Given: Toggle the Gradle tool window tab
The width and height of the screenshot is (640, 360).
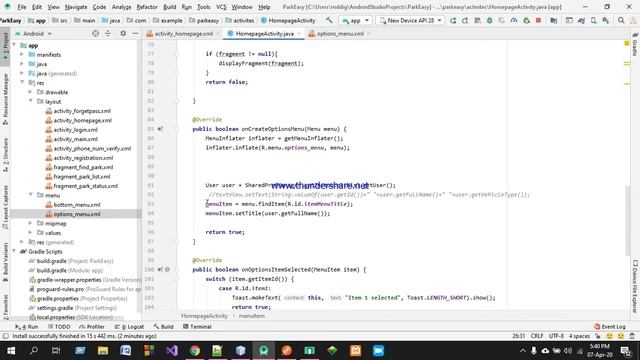Looking at the screenshot, I should [635, 44].
